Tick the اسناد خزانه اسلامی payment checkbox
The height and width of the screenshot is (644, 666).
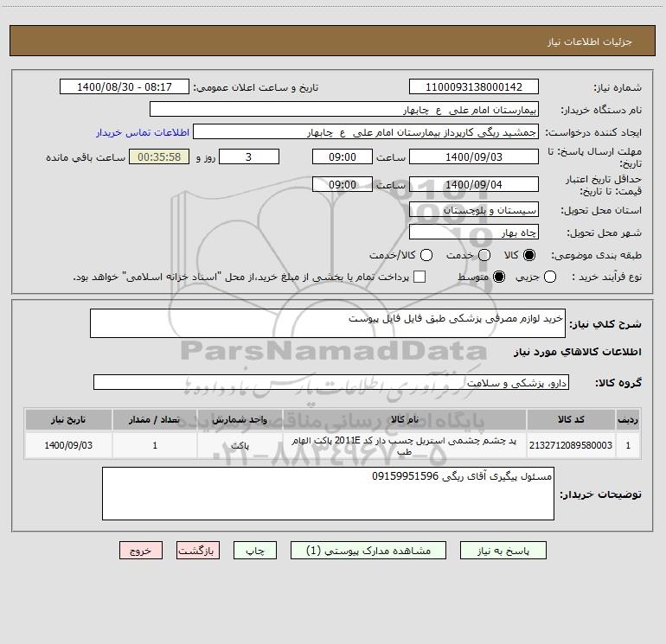click(419, 277)
